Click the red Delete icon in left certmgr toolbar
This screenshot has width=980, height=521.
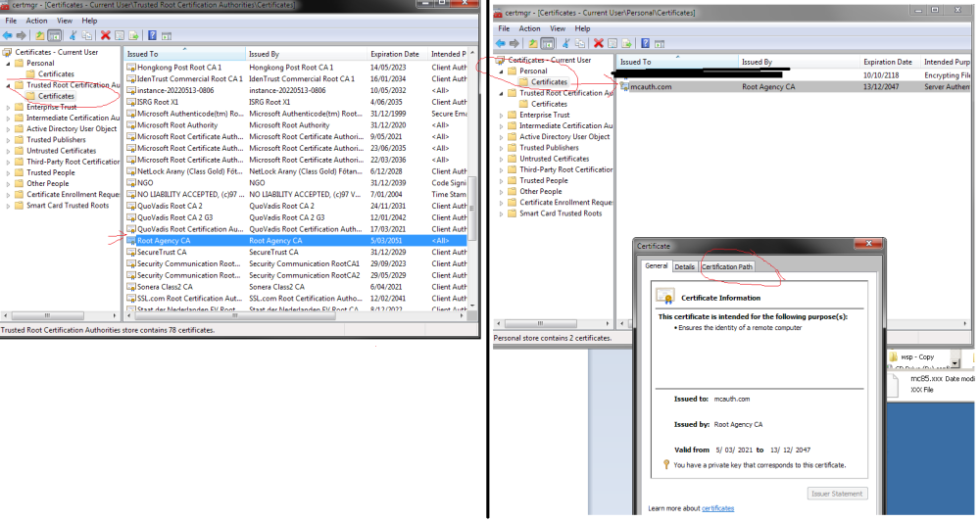click(x=106, y=35)
